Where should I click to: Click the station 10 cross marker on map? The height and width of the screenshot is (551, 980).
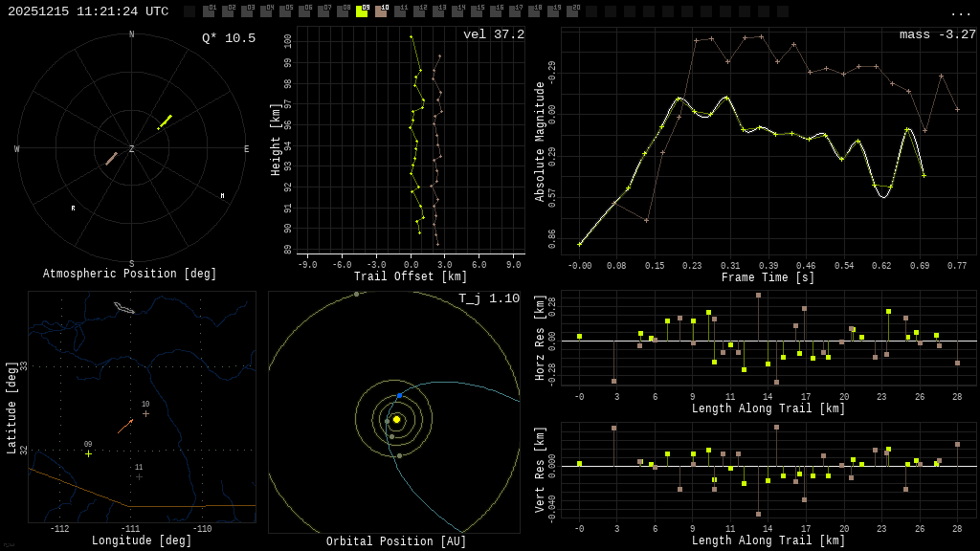tap(145, 413)
